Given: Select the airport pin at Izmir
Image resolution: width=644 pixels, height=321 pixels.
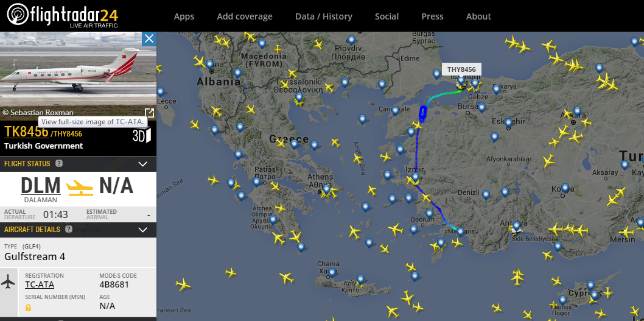Looking at the screenshot, I should tap(415, 177).
